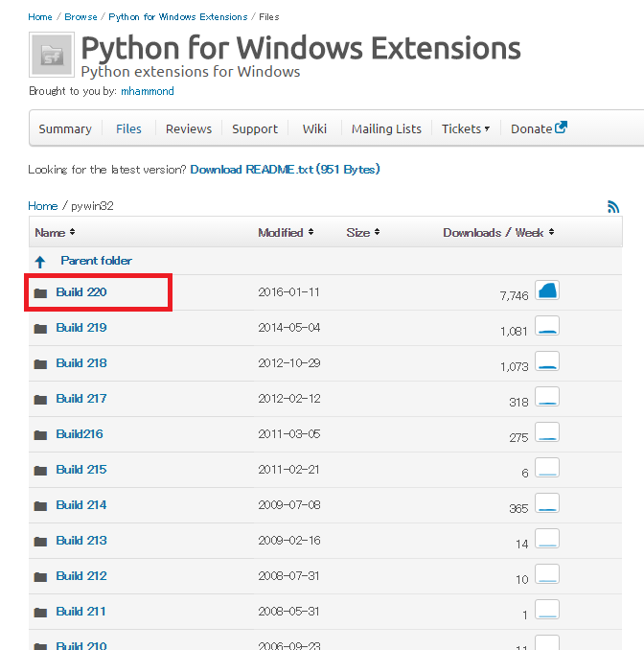The width and height of the screenshot is (644, 650).
Task: Open the RSS feed icon
Action: pos(613,206)
